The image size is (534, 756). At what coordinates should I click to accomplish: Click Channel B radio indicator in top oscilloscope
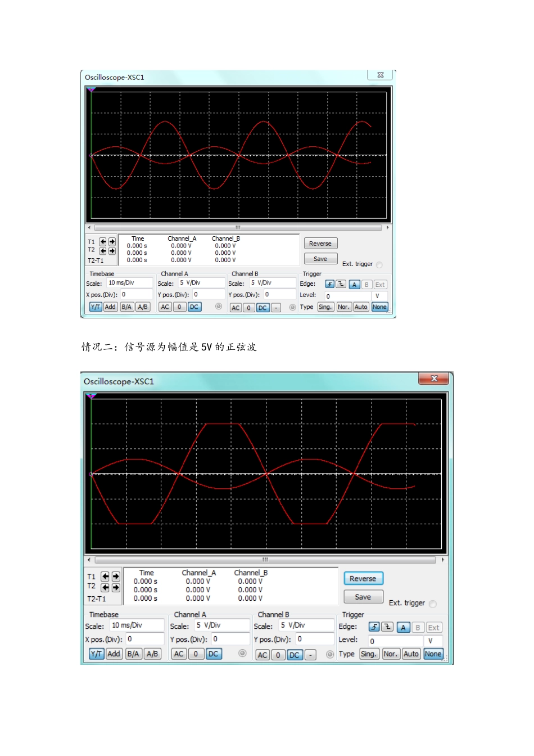(x=292, y=307)
